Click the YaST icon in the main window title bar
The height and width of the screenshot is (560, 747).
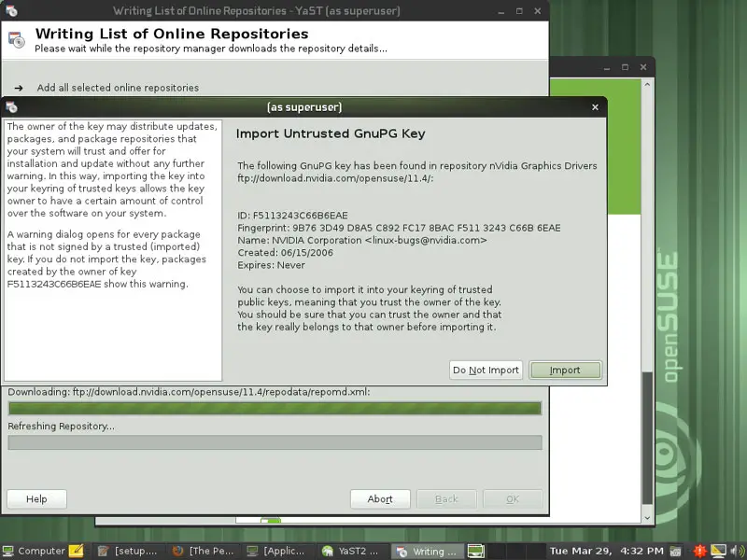click(x=11, y=10)
